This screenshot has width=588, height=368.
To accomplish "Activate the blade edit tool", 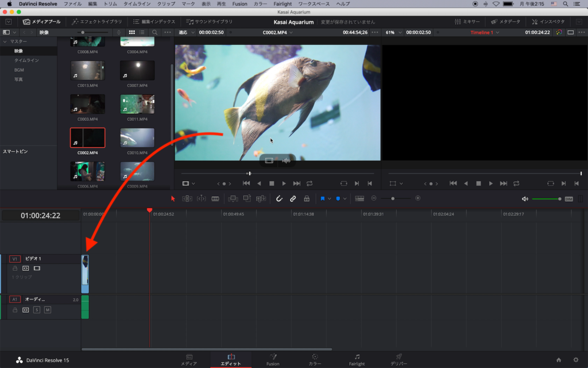I will pos(215,198).
